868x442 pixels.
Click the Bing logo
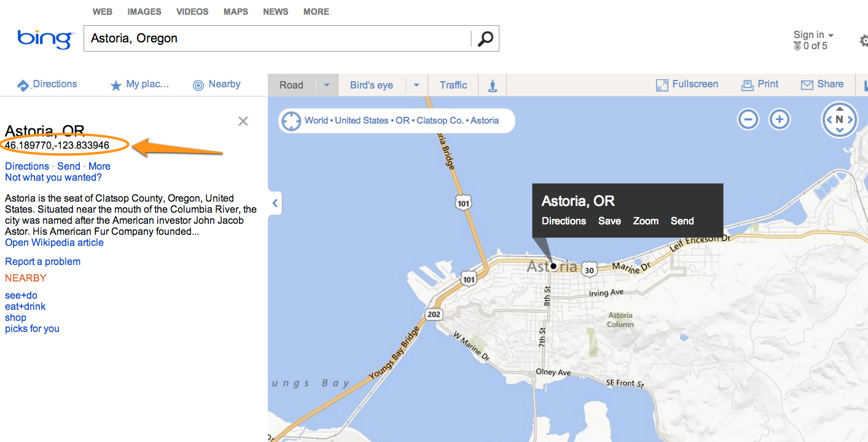46,39
